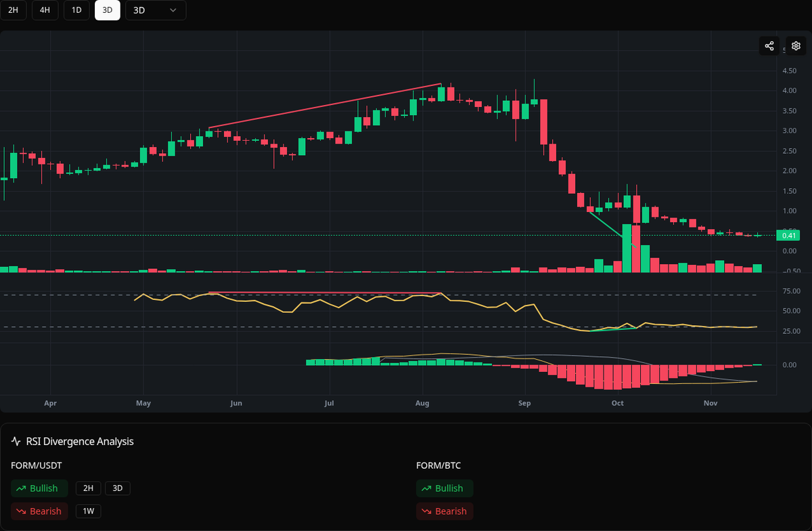The width and height of the screenshot is (812, 531).
Task: Switch to the 1D timeframe
Action: tap(76, 10)
